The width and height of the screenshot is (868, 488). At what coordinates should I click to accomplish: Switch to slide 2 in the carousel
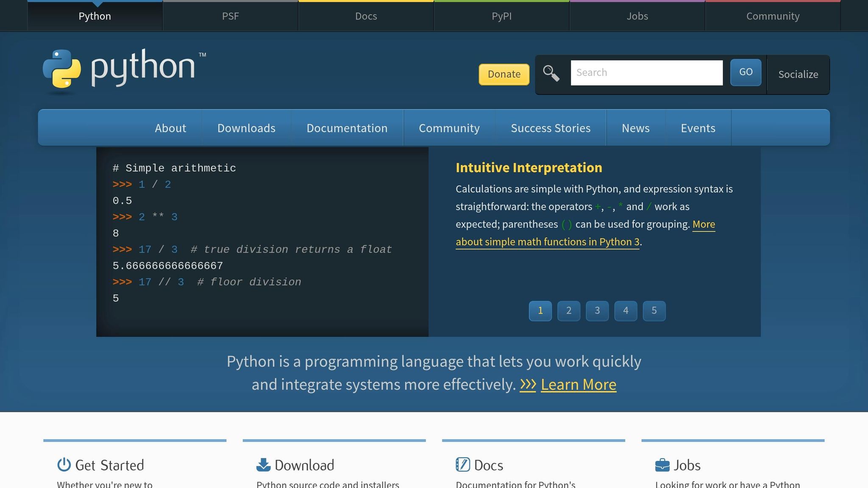tap(569, 311)
